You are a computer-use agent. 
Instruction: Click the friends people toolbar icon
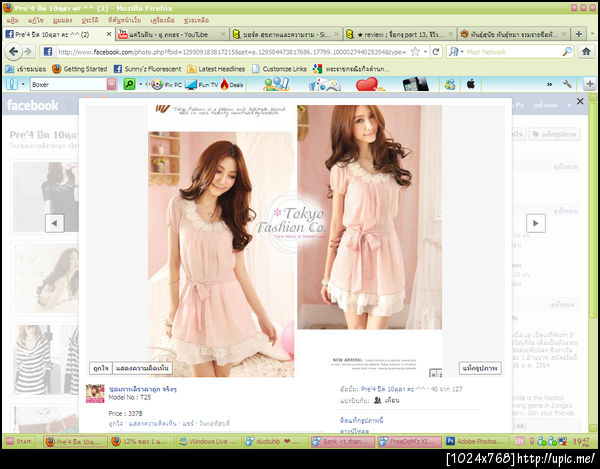(x=276, y=84)
